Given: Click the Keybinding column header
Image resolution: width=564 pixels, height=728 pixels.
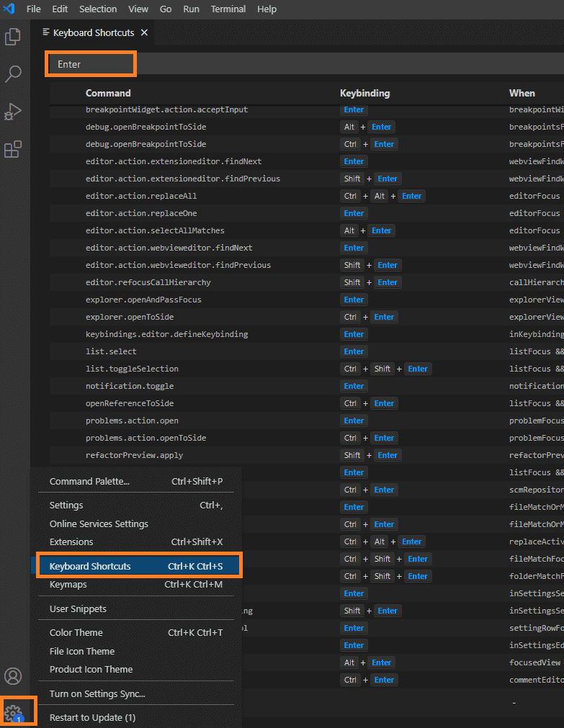Looking at the screenshot, I should point(364,93).
